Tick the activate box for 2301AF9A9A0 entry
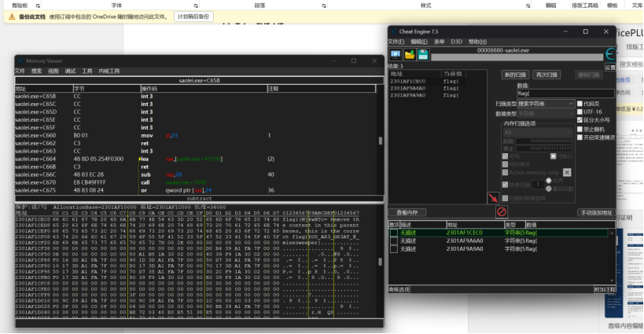 (393, 249)
